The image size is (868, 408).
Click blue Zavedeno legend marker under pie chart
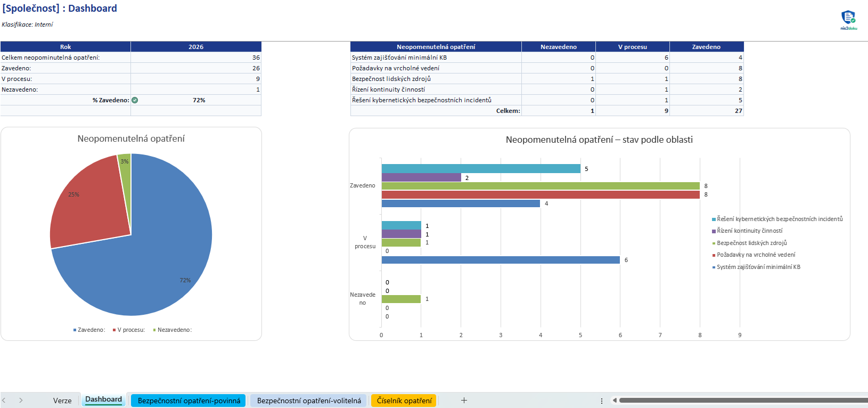(75, 330)
